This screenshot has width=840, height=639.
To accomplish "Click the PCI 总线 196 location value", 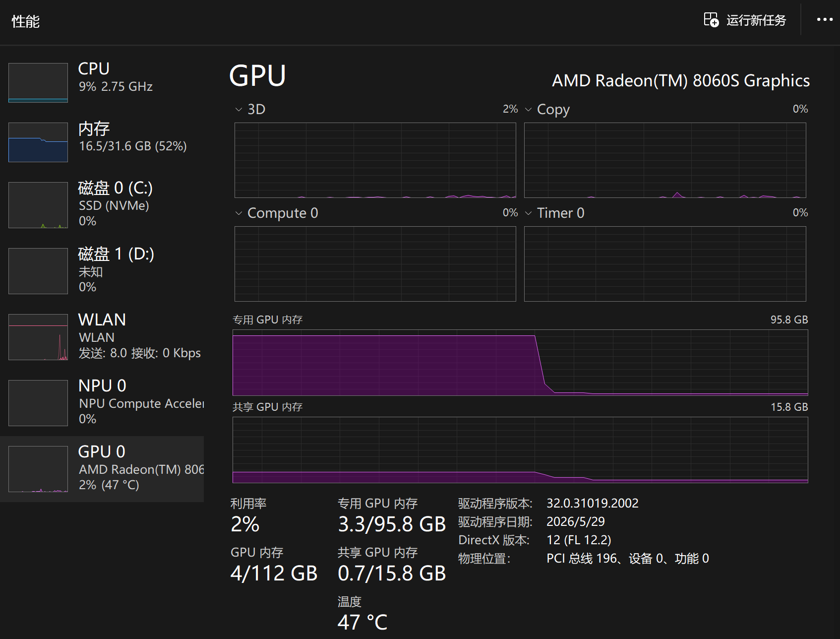I will click(x=628, y=559).
